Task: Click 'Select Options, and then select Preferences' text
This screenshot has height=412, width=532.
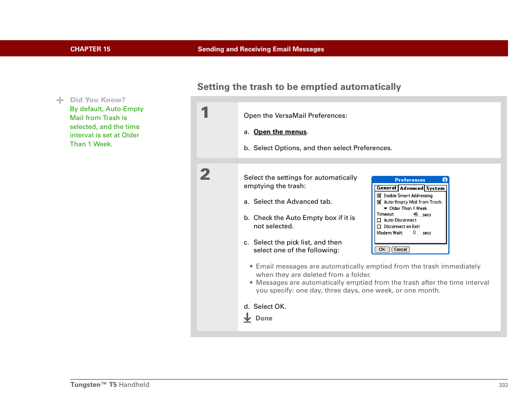Action: [323, 148]
